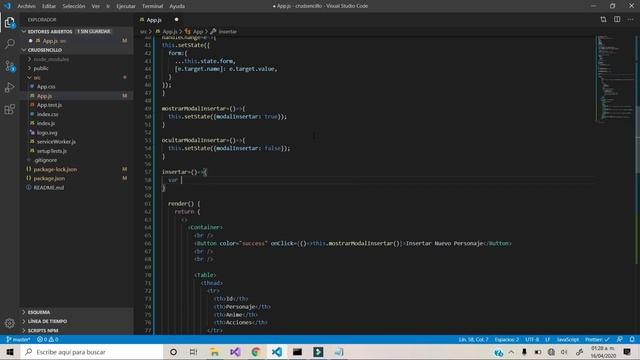Click App.js in open editors list
Screen dimensions: 640x360
tap(77, 41)
